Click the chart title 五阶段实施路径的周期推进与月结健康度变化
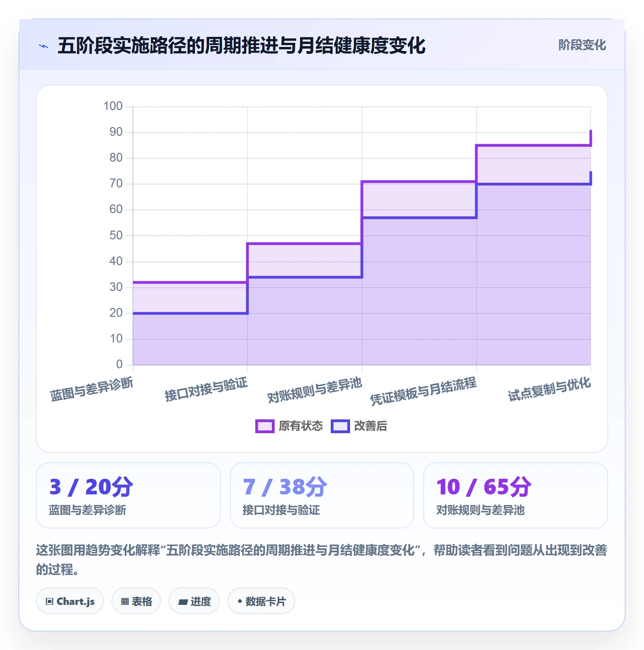 [241, 46]
